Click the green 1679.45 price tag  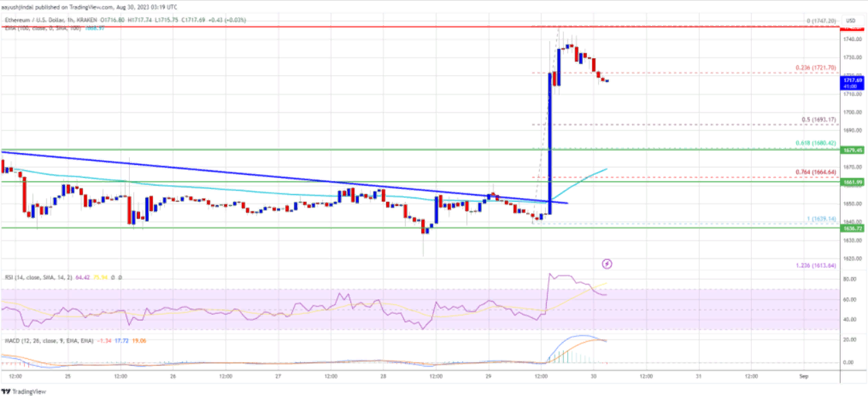(x=851, y=150)
